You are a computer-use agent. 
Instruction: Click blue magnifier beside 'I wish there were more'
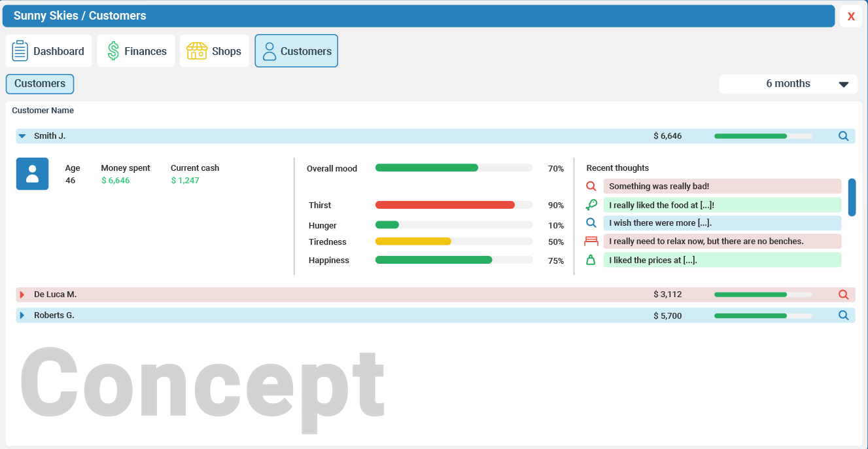(591, 223)
